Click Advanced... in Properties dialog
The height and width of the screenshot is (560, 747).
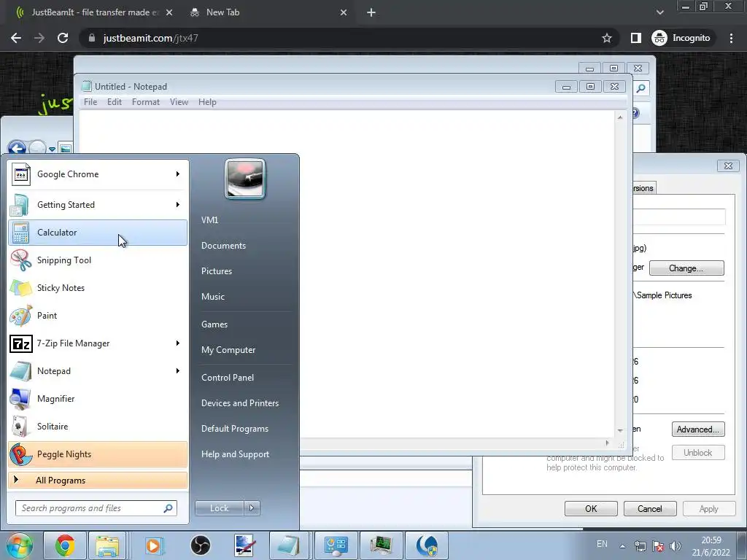pyautogui.click(x=698, y=429)
